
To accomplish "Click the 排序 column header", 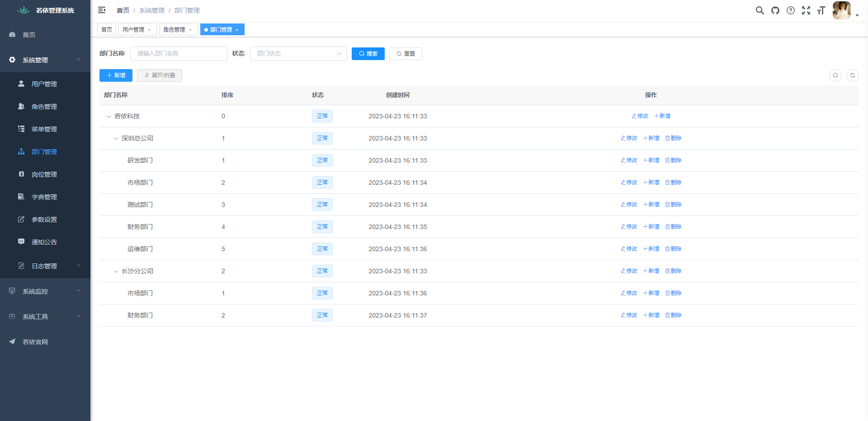I will (227, 95).
